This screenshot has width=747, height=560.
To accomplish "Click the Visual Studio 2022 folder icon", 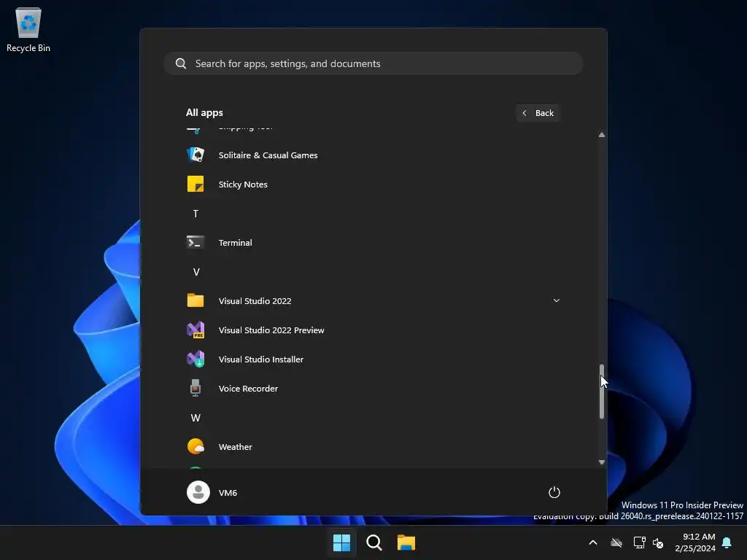I will coord(196,300).
